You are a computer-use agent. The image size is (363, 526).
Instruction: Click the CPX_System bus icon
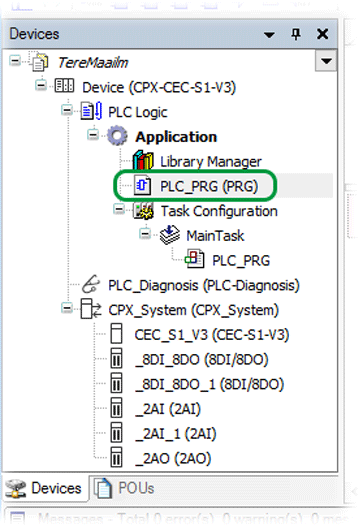coord(91,309)
